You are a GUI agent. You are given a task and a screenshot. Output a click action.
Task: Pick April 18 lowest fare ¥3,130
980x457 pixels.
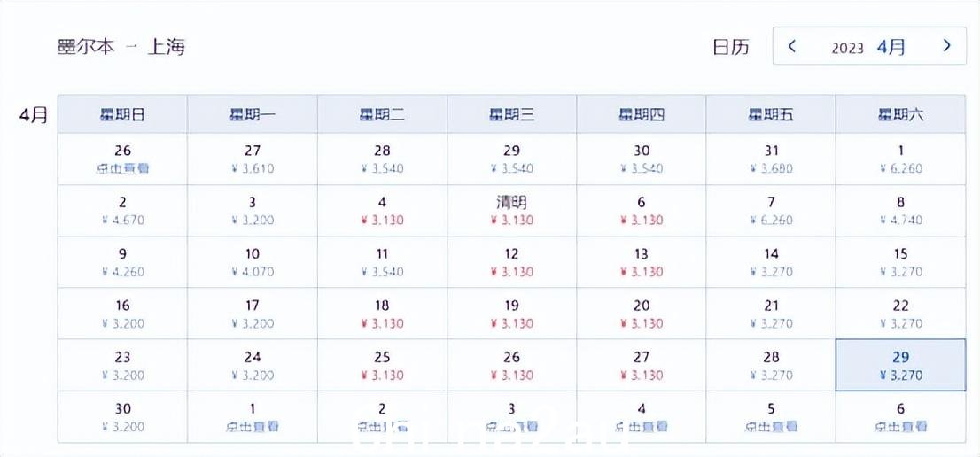pyautogui.click(x=382, y=314)
